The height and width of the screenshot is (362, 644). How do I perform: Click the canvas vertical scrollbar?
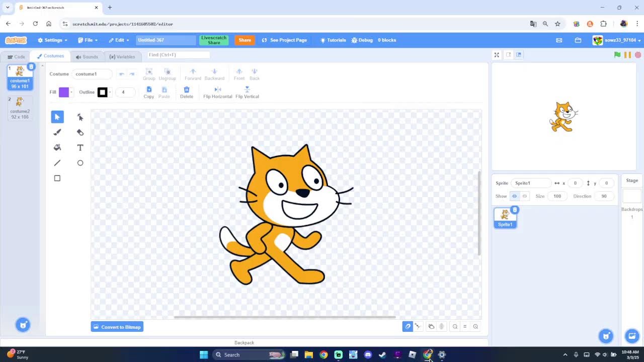click(479, 213)
